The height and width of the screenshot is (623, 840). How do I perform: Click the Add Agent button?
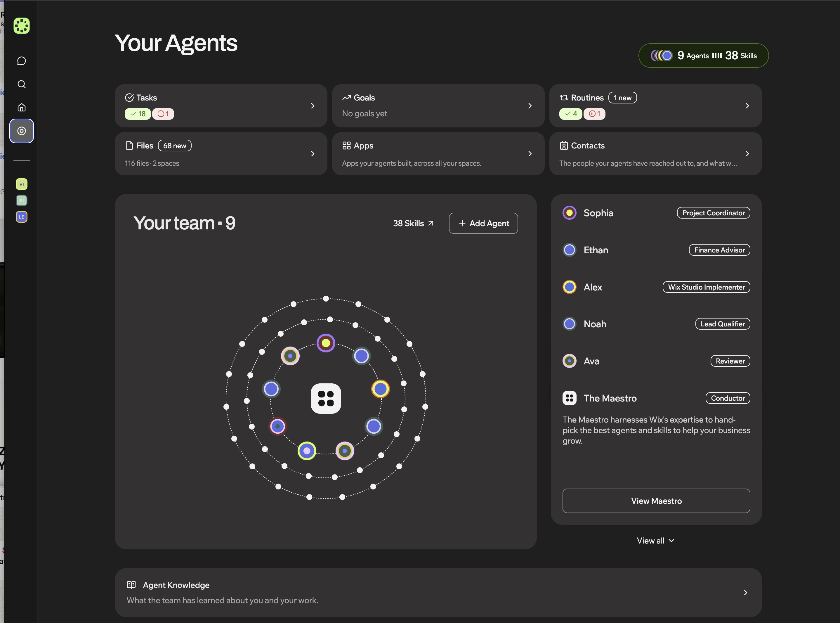coord(483,223)
